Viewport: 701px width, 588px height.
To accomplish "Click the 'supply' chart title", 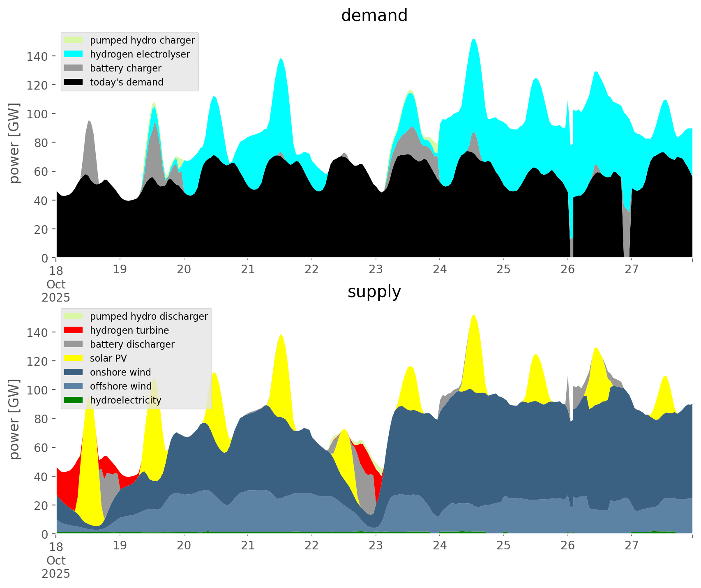I will pos(374,292).
